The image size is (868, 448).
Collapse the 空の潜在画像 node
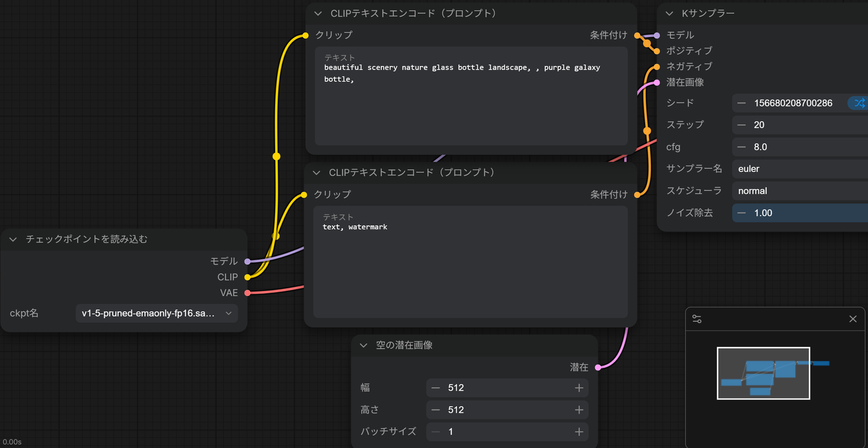click(363, 345)
